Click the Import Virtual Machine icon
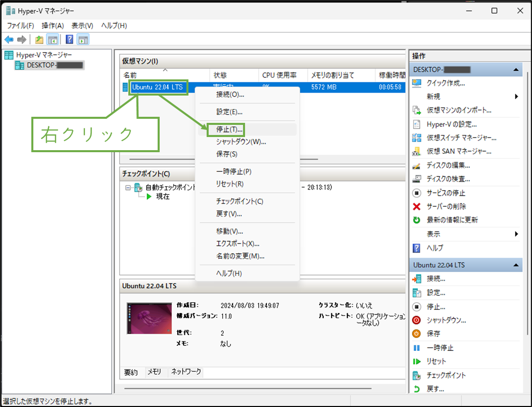The width and height of the screenshot is (532, 407). coord(417,110)
